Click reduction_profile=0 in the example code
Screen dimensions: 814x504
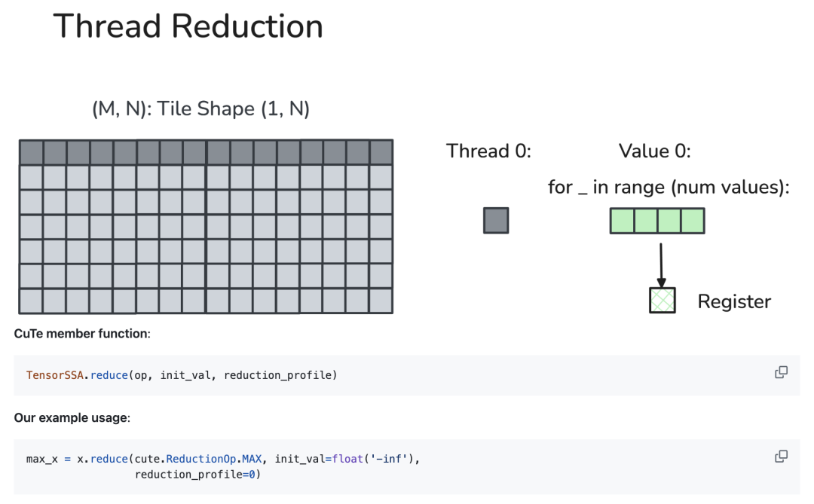point(197,475)
